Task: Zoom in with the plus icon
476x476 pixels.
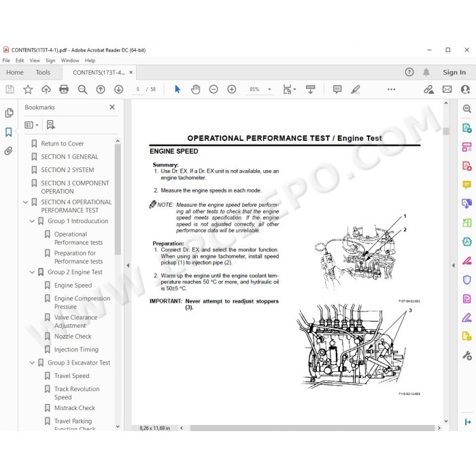Action: pyautogui.click(x=232, y=89)
